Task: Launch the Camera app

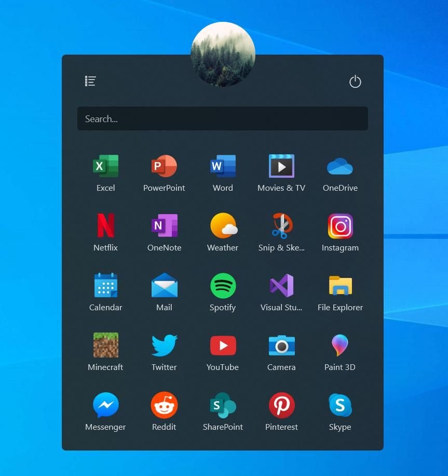Action: tap(281, 345)
